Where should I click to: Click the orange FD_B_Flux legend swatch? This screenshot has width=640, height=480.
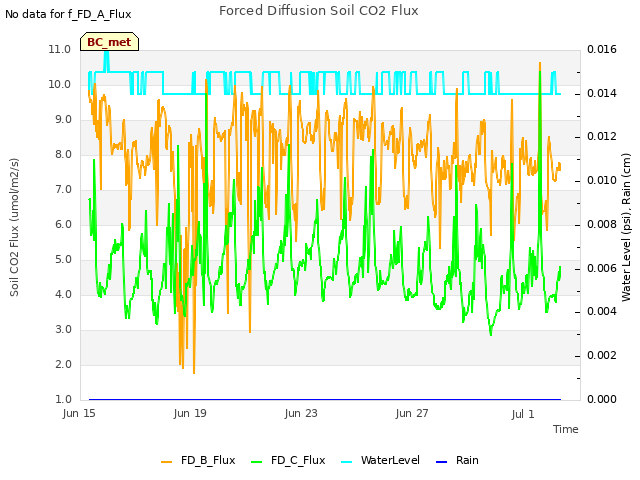click(167, 462)
